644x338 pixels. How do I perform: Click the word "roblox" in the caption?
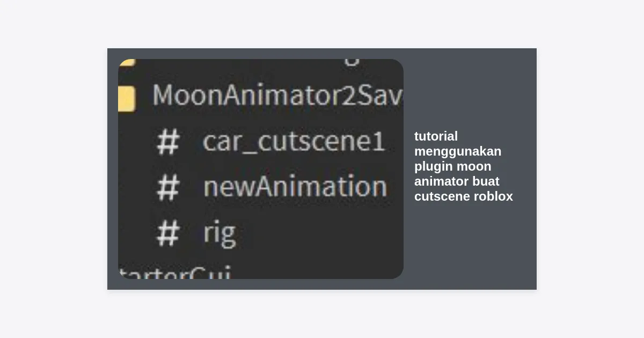tap(493, 196)
